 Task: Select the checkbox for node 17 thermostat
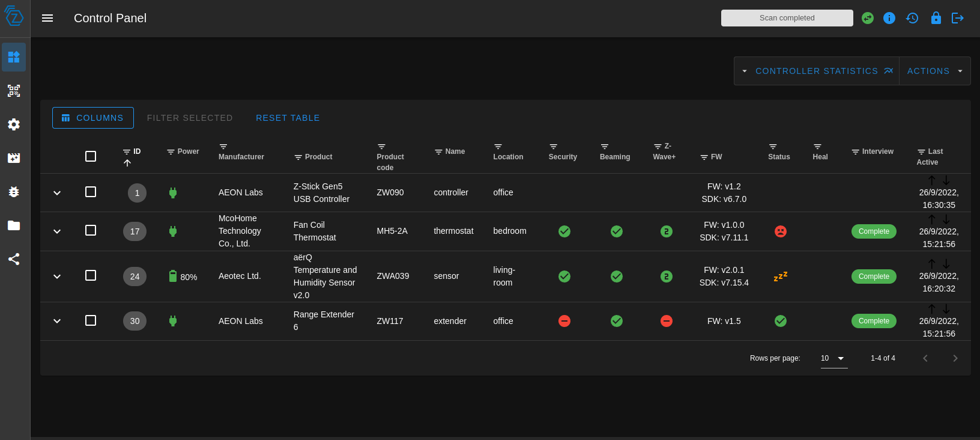[x=91, y=230]
